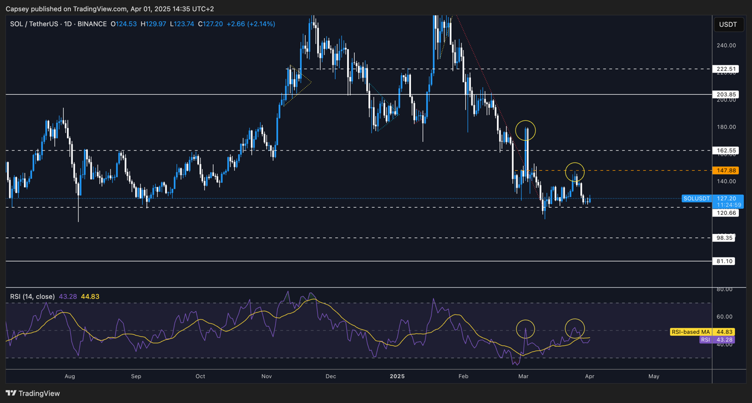Click the high value H129.97 in legend

point(153,24)
